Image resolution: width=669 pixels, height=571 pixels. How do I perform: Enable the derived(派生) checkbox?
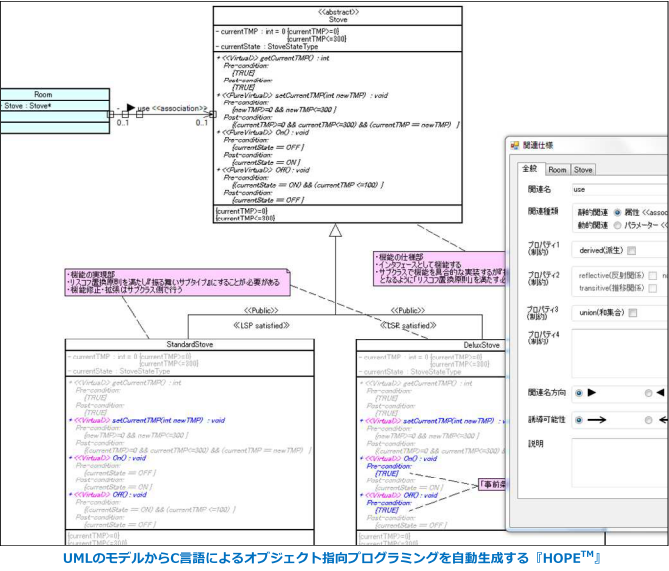coord(631,251)
